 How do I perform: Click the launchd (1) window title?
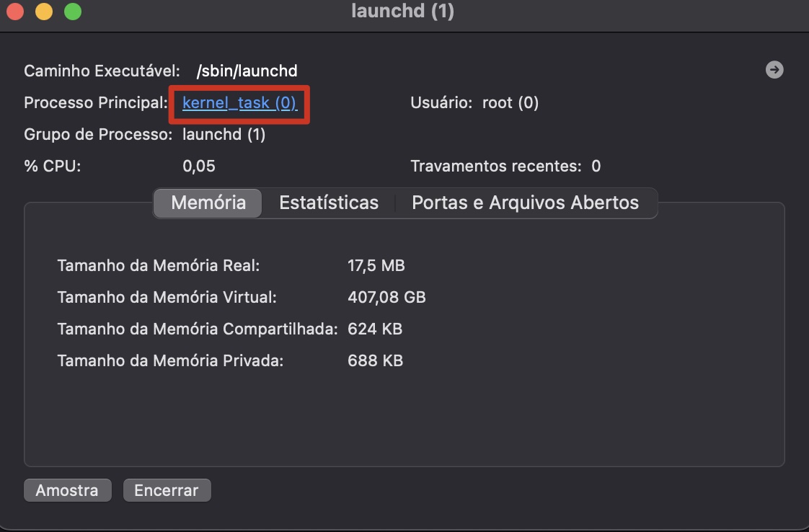click(402, 12)
